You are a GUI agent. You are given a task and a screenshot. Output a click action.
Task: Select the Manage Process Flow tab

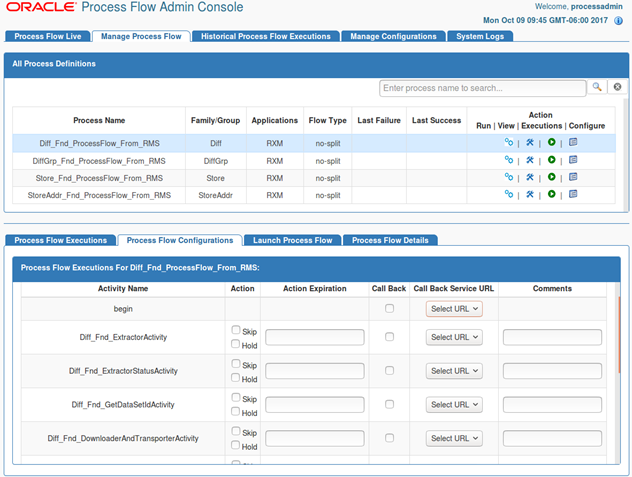tap(141, 36)
